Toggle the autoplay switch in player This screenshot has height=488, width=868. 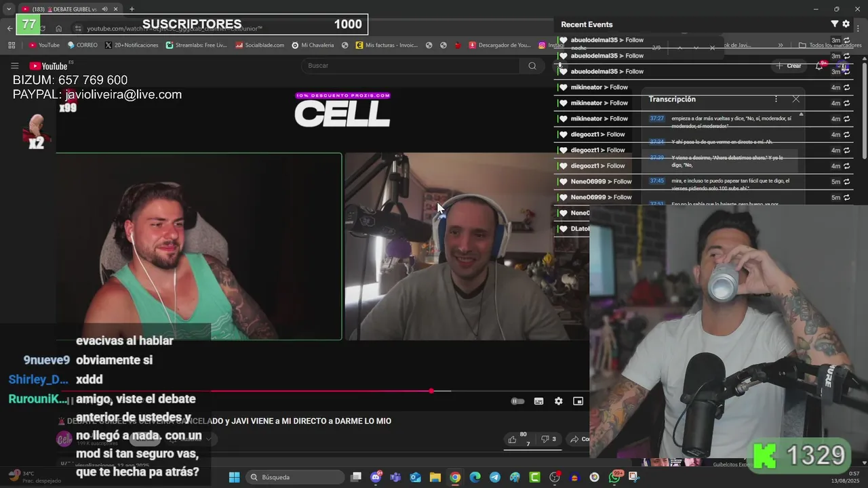coord(517,401)
